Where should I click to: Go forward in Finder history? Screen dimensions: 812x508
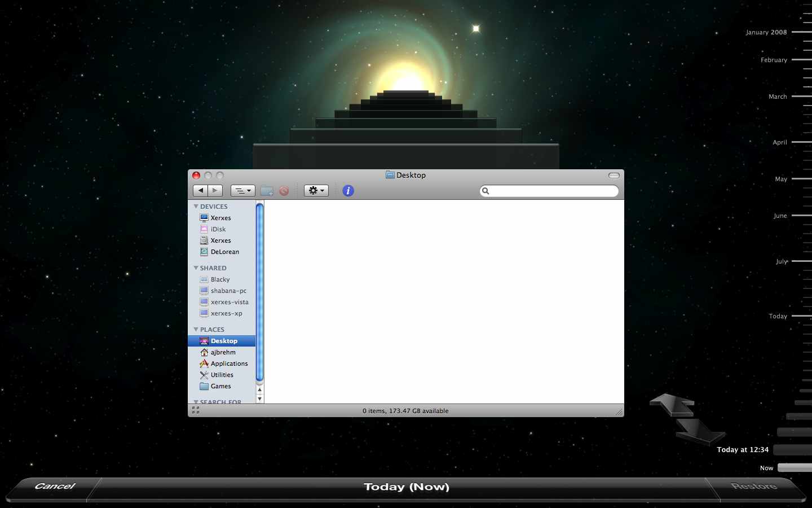(x=215, y=191)
